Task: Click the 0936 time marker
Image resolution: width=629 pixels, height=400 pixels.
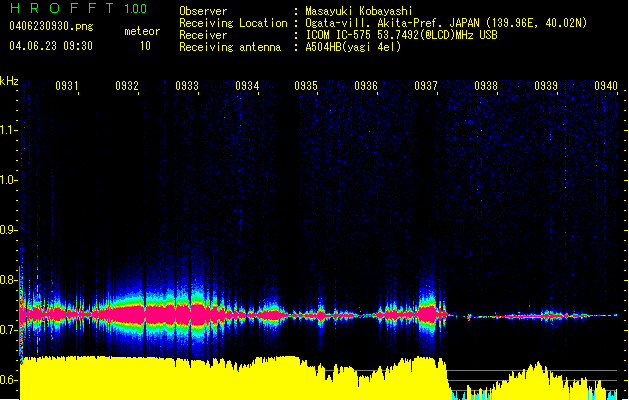Action: [x=366, y=85]
